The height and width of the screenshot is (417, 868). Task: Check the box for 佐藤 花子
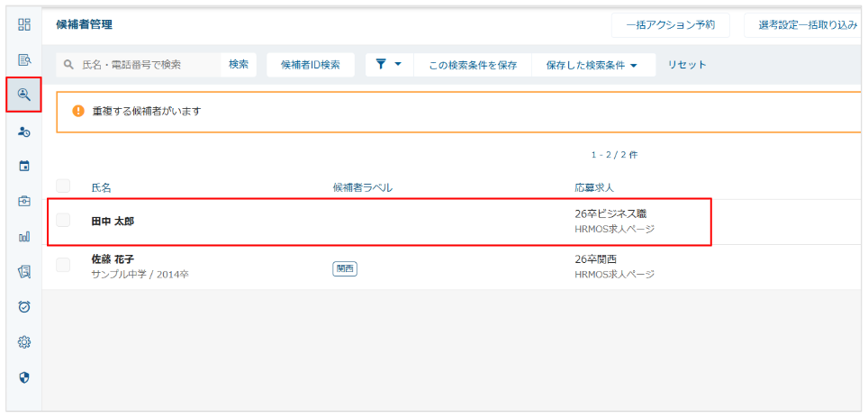pos(63,265)
